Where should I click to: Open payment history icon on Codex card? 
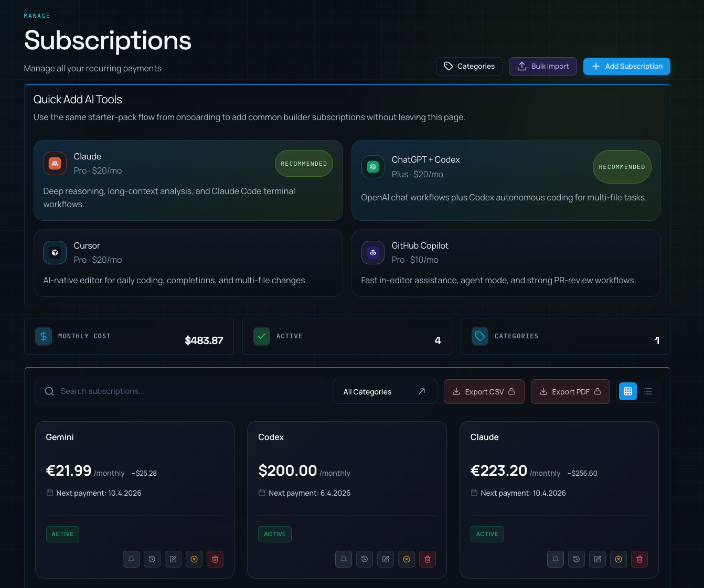pos(365,559)
